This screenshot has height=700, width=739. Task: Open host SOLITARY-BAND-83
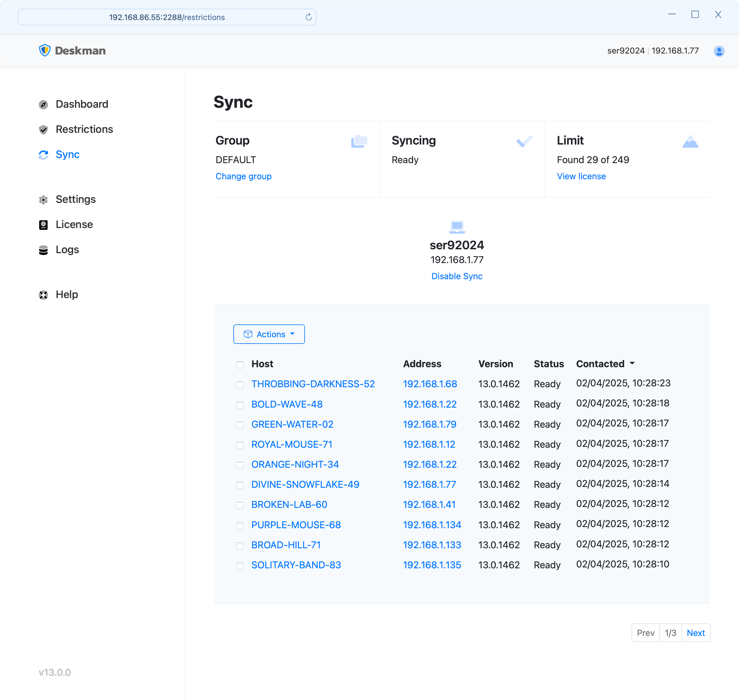pos(296,565)
